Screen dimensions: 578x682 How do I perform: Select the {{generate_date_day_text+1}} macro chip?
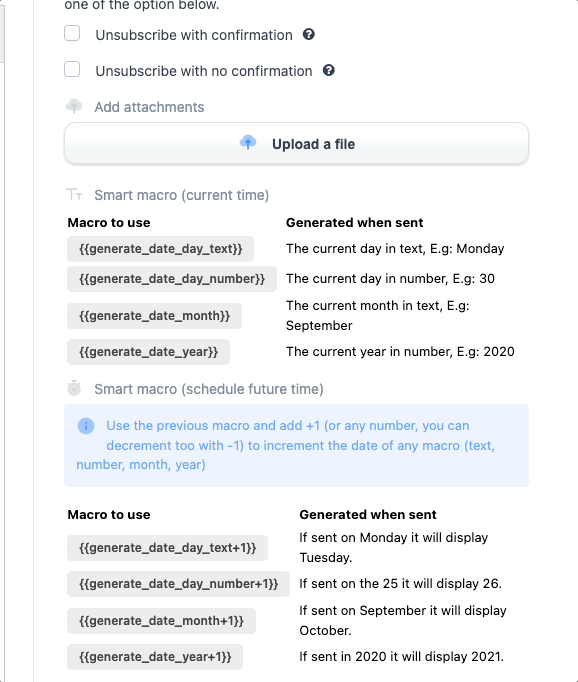click(167, 548)
